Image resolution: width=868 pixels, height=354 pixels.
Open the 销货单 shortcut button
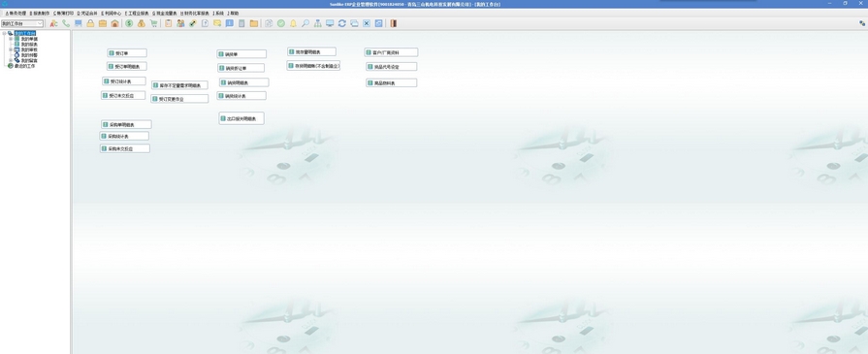tap(241, 53)
